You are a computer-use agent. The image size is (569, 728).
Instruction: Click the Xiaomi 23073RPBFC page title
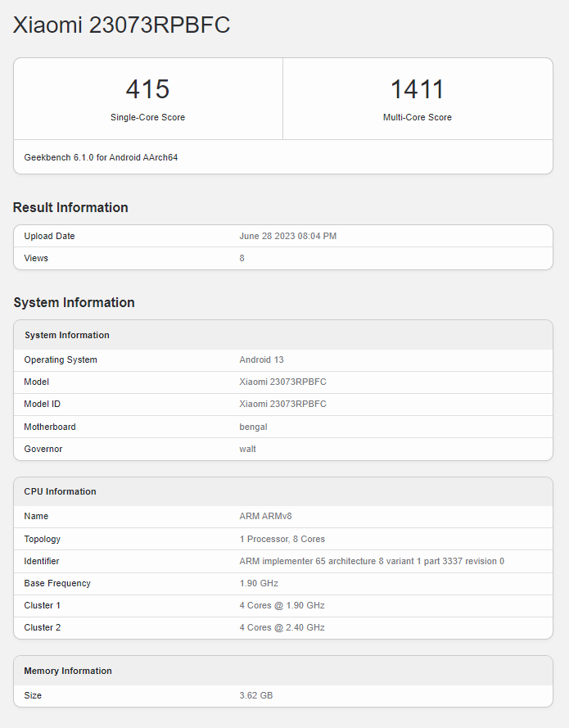(x=121, y=25)
